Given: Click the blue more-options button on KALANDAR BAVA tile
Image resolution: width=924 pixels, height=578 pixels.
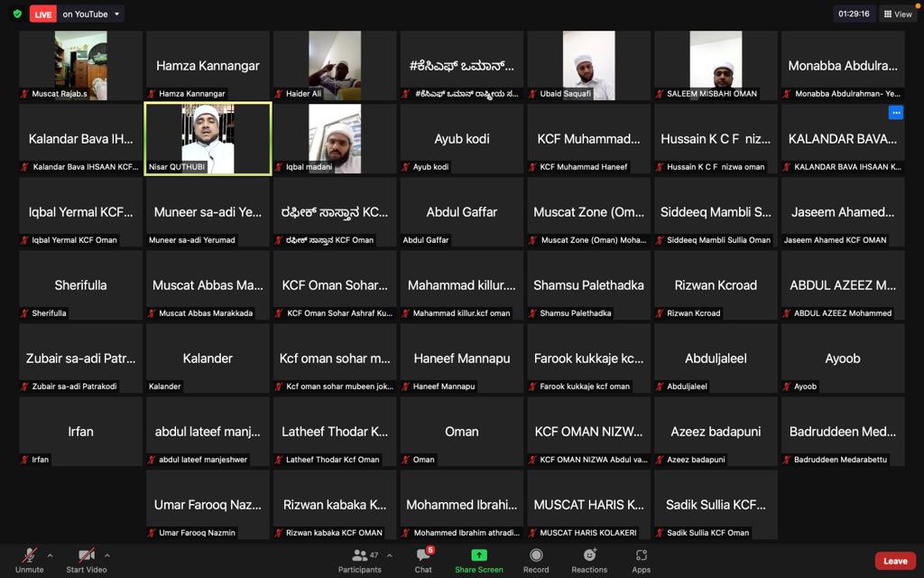Looking at the screenshot, I should click(895, 113).
